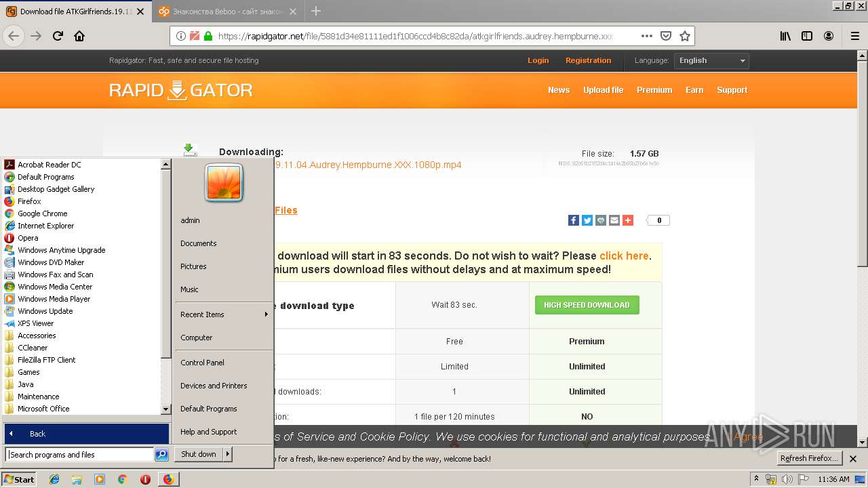Open the Premium nav link
The image size is (868, 488).
(654, 90)
